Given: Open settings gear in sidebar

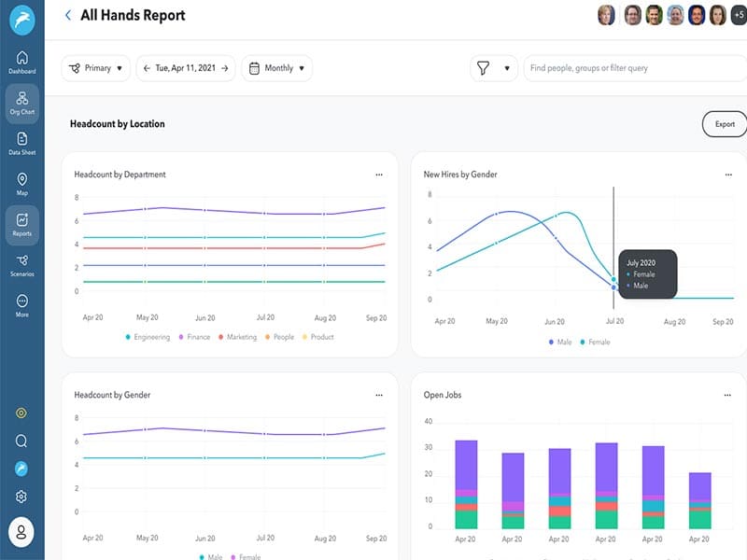Looking at the screenshot, I should (x=21, y=497).
